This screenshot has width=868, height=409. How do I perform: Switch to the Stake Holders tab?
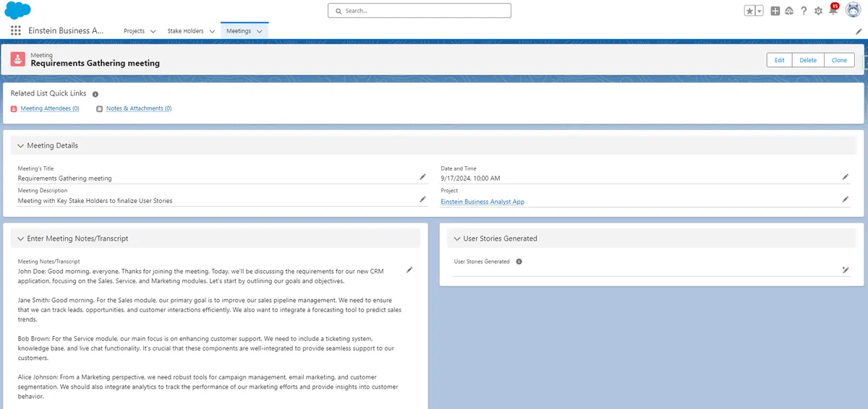[185, 31]
